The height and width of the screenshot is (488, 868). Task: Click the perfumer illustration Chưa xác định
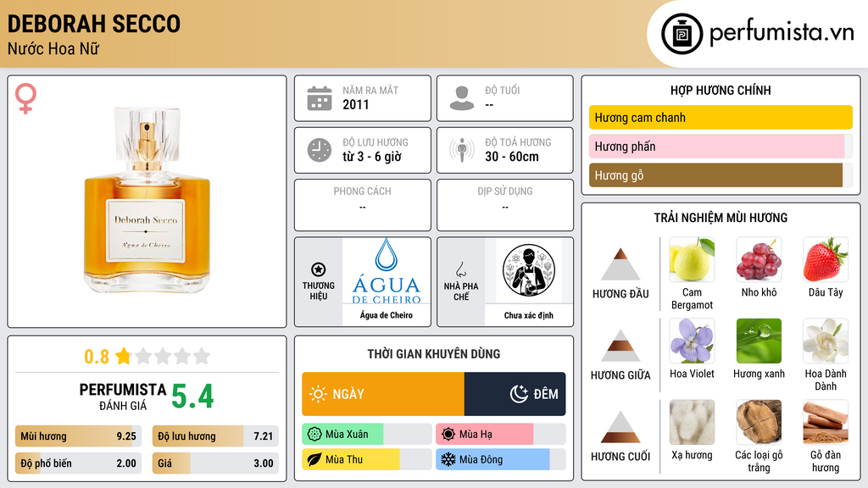click(x=529, y=270)
